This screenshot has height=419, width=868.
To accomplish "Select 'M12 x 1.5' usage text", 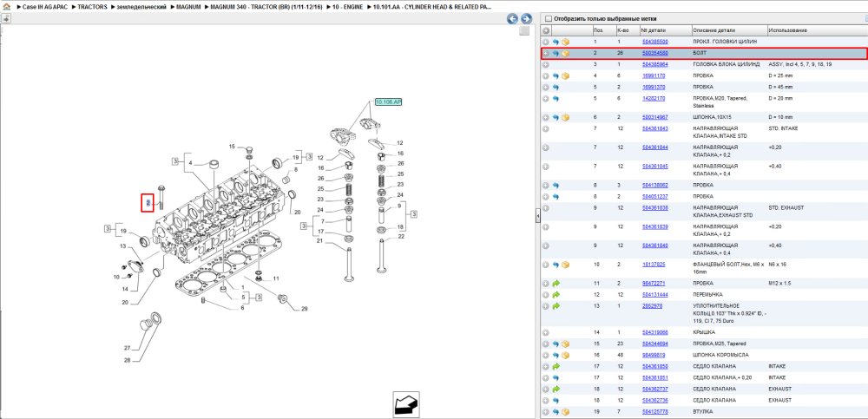I will click(x=780, y=284).
